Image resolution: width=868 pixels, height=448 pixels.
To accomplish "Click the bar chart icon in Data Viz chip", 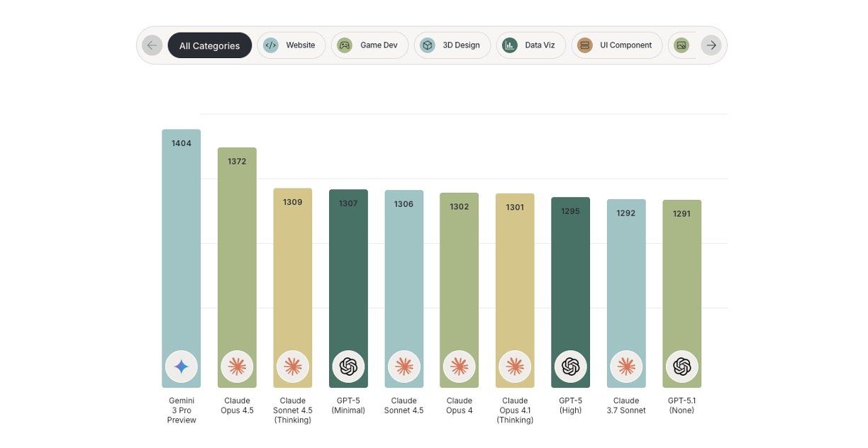I will tap(510, 45).
